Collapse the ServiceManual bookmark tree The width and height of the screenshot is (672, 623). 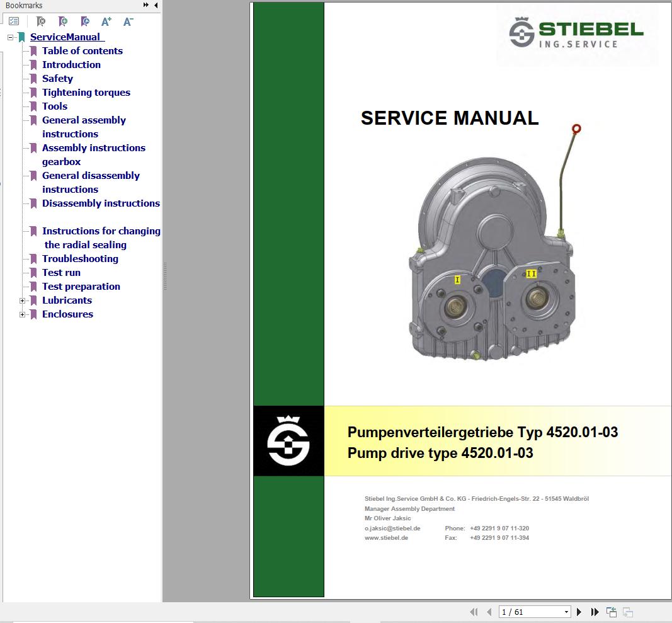10,37
